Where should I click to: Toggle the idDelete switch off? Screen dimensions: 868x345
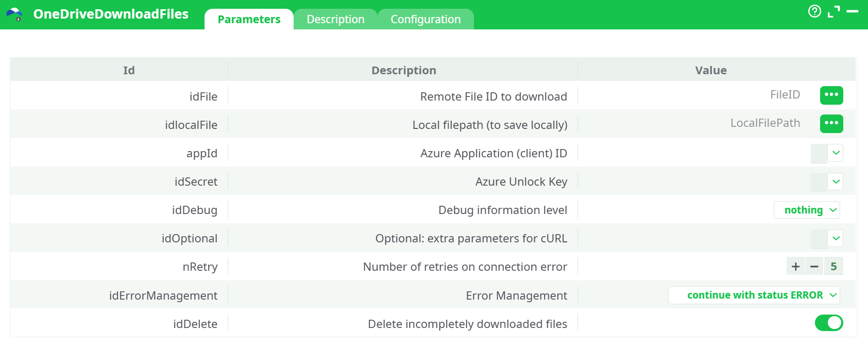[x=829, y=323]
